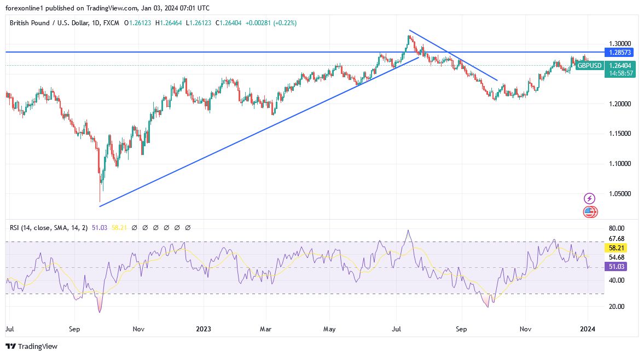This screenshot has width=644, height=356.
Task: Click the 40.00 RSI axis label
Action: pyautogui.click(x=617, y=280)
